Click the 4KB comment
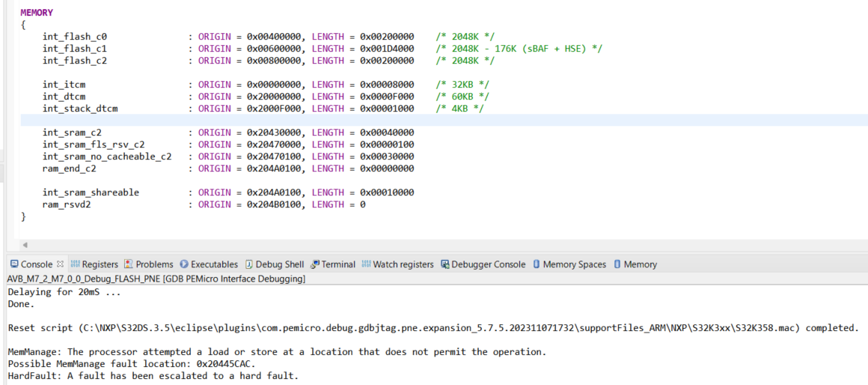This screenshot has height=385, width=868. point(459,109)
